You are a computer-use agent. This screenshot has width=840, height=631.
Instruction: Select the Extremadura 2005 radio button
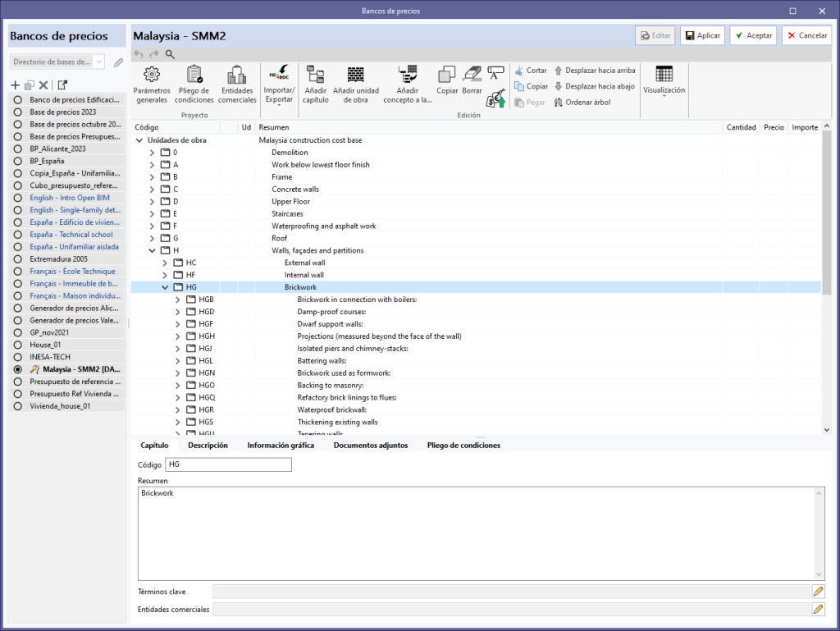point(17,259)
